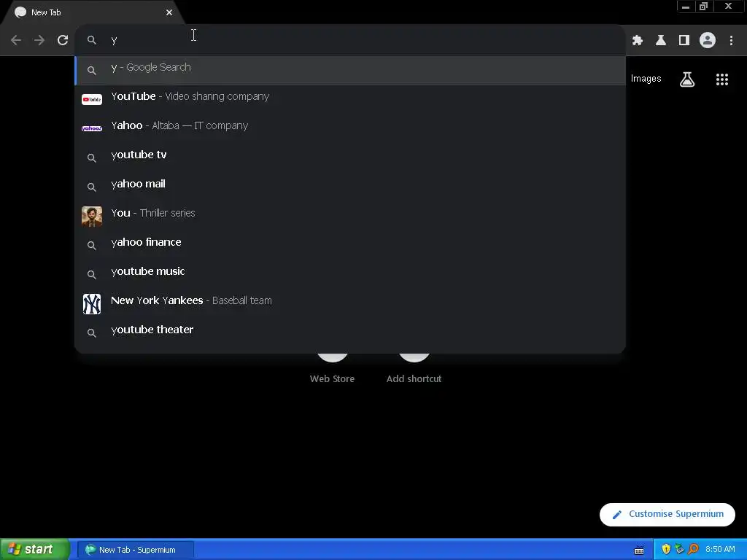Screen dimensions: 747x560
Task: Open Customise Supermium
Action: pyautogui.click(x=667, y=514)
